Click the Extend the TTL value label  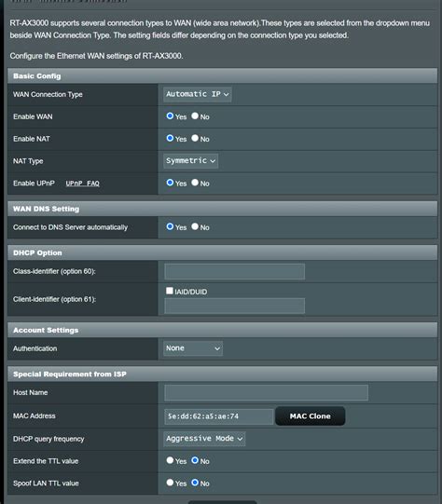46,461
